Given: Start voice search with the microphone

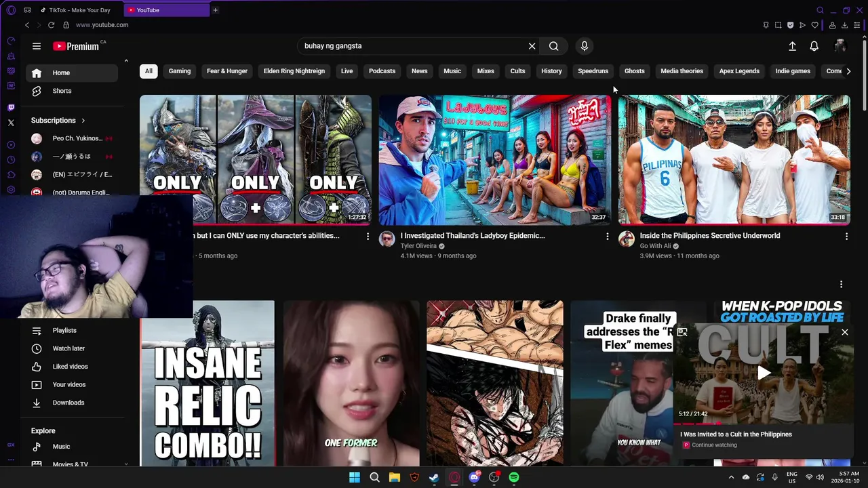Looking at the screenshot, I should pyautogui.click(x=585, y=46).
